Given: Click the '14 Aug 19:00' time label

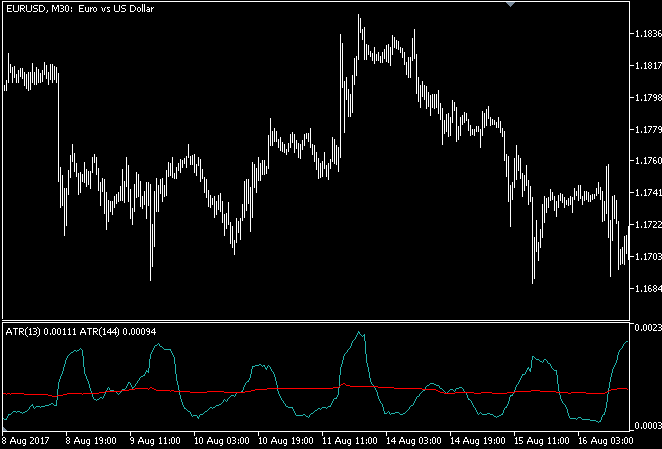Looking at the screenshot, I should [478, 441].
